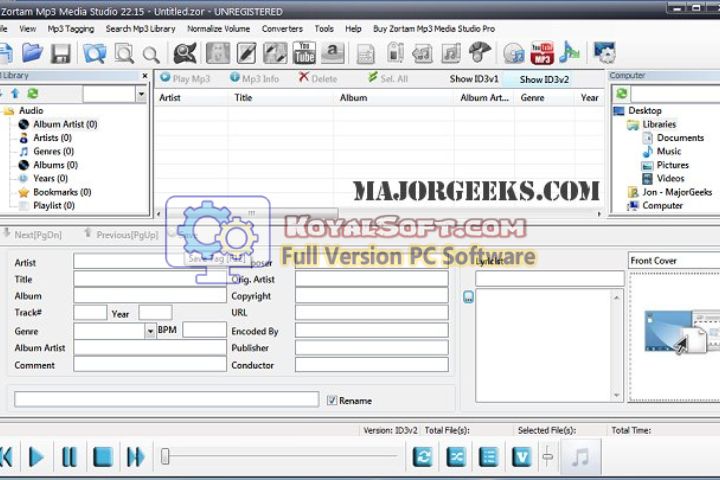Image resolution: width=720 pixels, height=480 pixels.
Task: Open the View menu
Action: click(28, 28)
